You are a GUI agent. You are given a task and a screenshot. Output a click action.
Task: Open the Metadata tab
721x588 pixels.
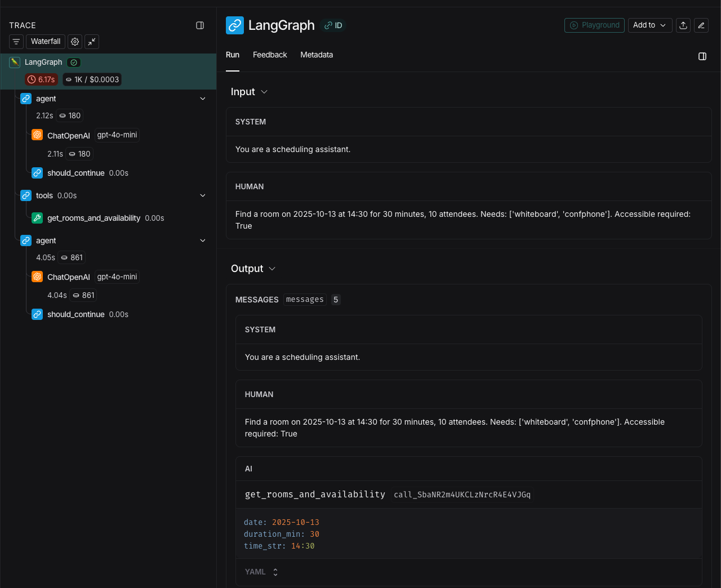[317, 55]
